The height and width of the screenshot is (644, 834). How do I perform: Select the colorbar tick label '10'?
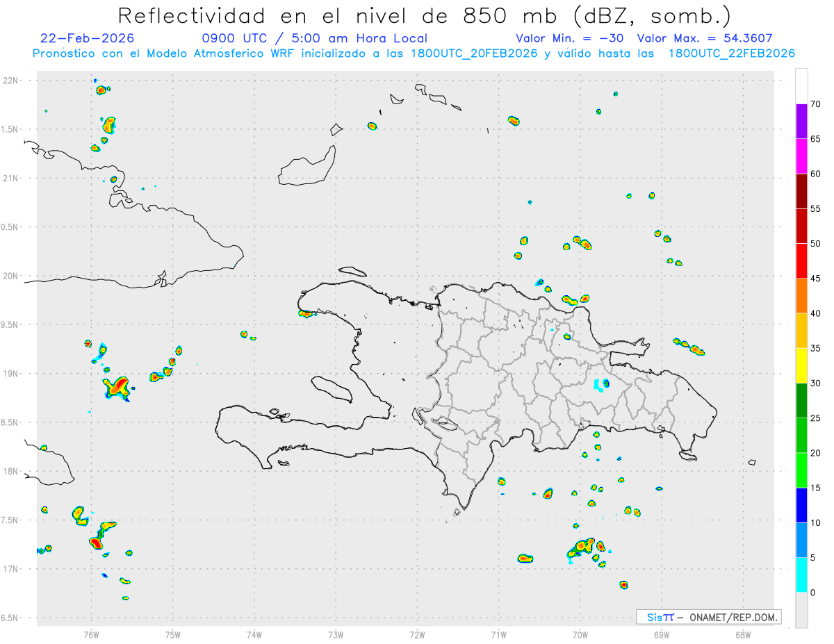click(815, 522)
